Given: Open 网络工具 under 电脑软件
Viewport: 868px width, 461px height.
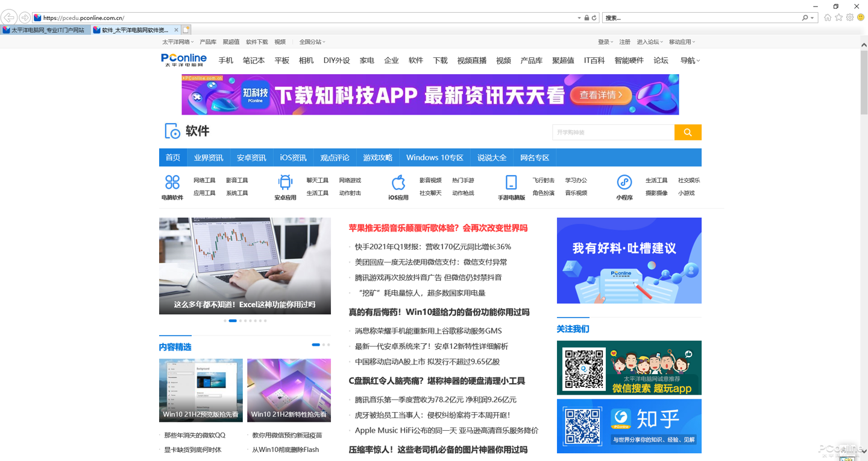Looking at the screenshot, I should (204, 180).
